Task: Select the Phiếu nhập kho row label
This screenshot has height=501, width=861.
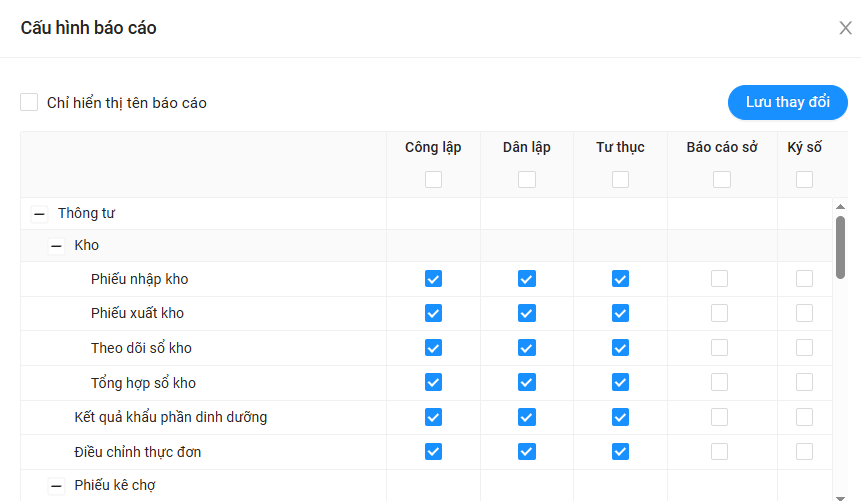Action: [139, 279]
